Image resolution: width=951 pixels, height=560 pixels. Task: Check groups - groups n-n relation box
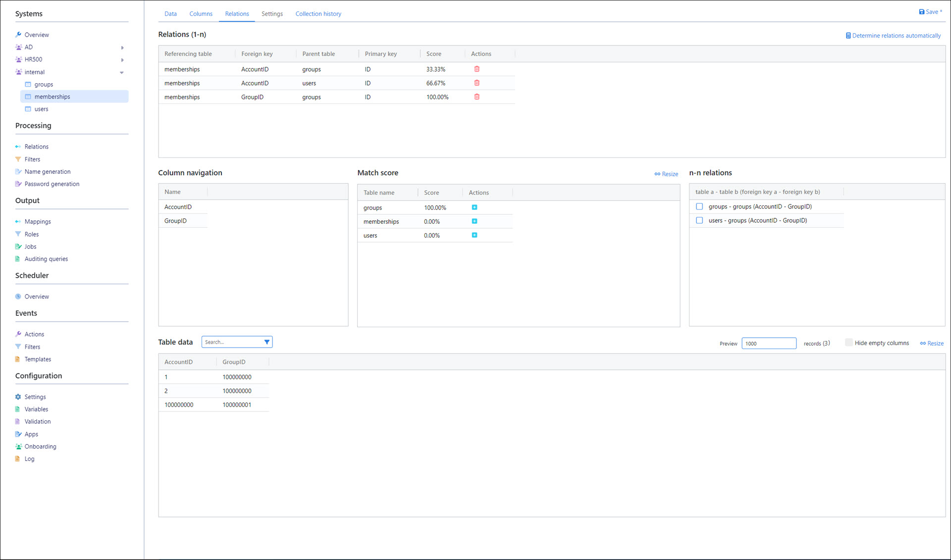(699, 206)
